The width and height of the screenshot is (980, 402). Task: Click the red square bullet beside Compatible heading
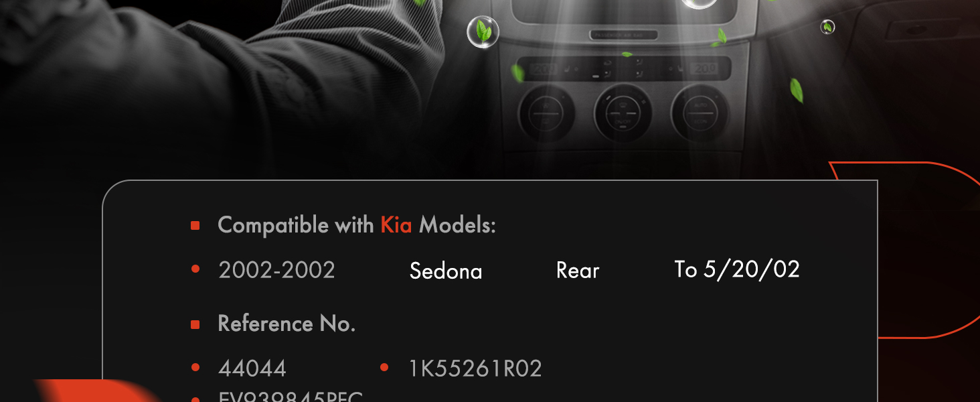click(195, 226)
